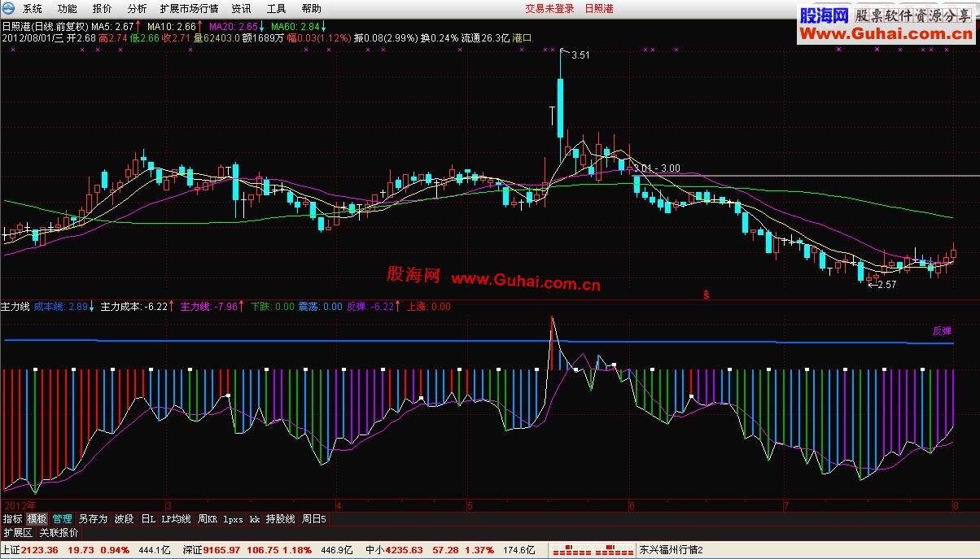Open the 扩展区 tab

pyautogui.click(x=17, y=533)
